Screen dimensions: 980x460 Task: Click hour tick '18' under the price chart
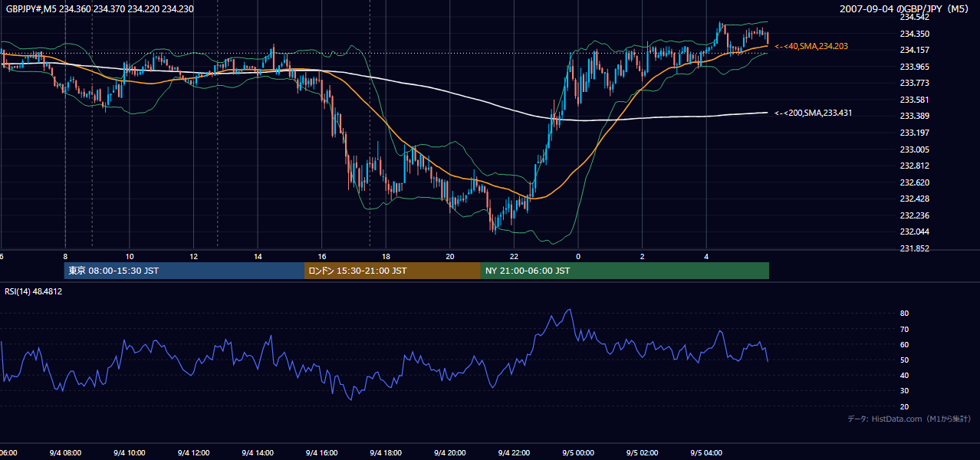click(x=386, y=257)
